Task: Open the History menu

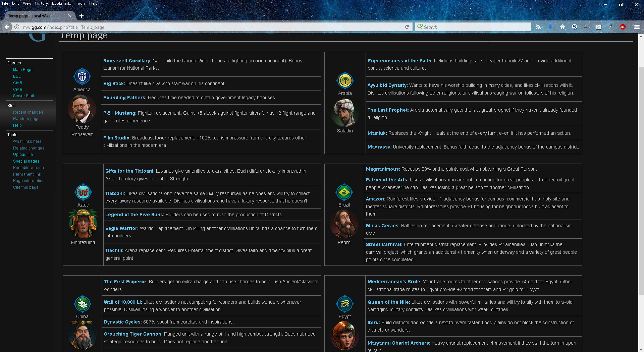Action: (x=41, y=3)
